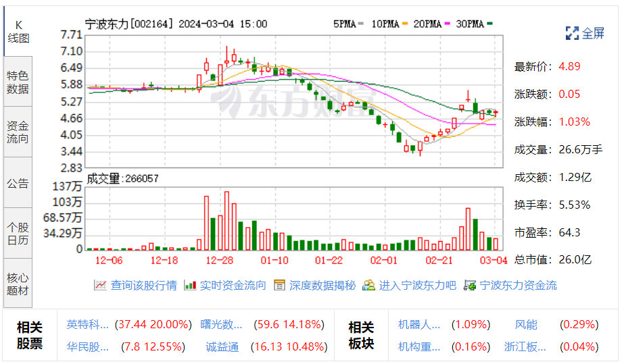
Task: Open the 深度数据揭秘 link
Action: click(x=322, y=285)
